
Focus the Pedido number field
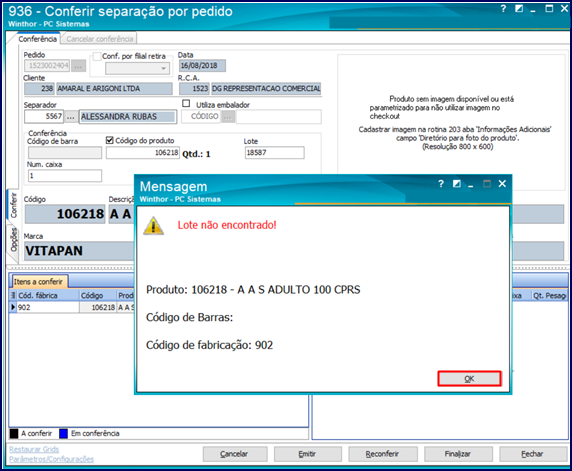click(47, 66)
